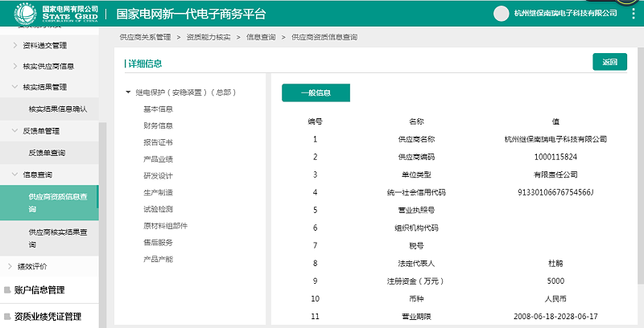Expand the 资料递交管理 sidebar section

(14, 45)
